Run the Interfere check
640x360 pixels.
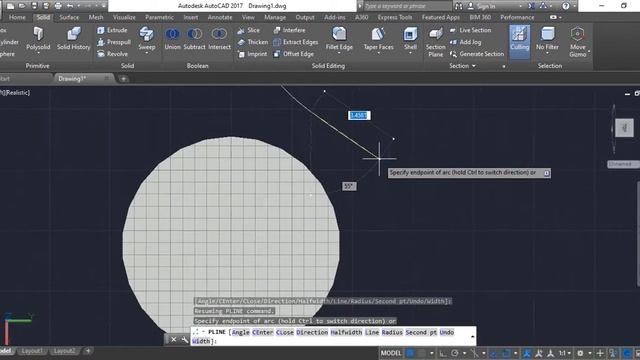[289, 30]
